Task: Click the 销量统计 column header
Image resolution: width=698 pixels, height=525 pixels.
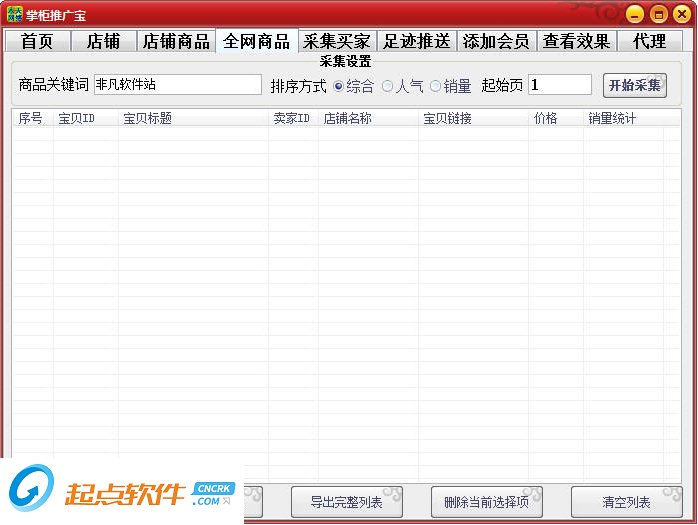Action: [623, 118]
